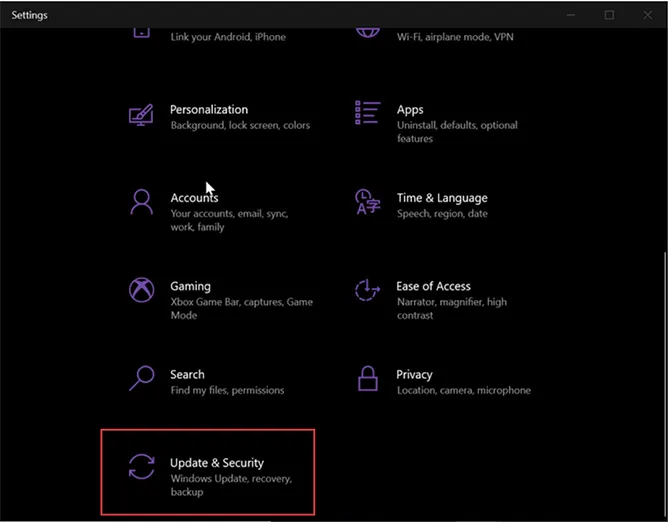Click the Search category title

187,374
